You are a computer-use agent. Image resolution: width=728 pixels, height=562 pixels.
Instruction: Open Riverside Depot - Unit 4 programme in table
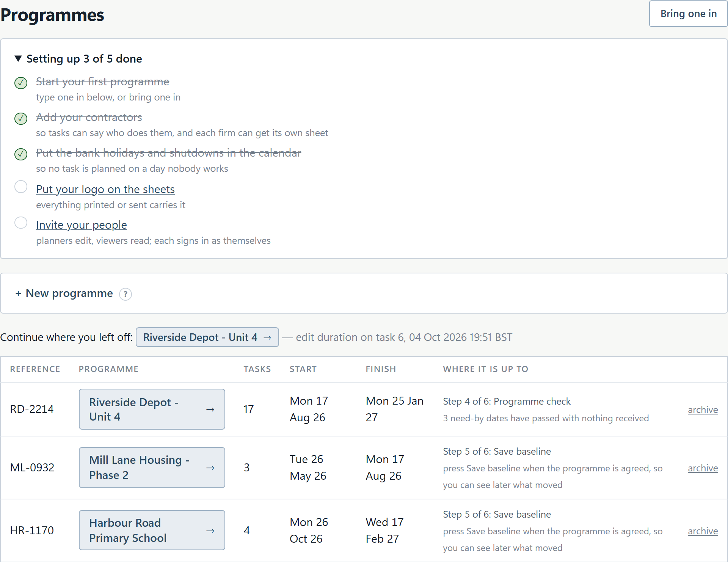click(x=152, y=409)
